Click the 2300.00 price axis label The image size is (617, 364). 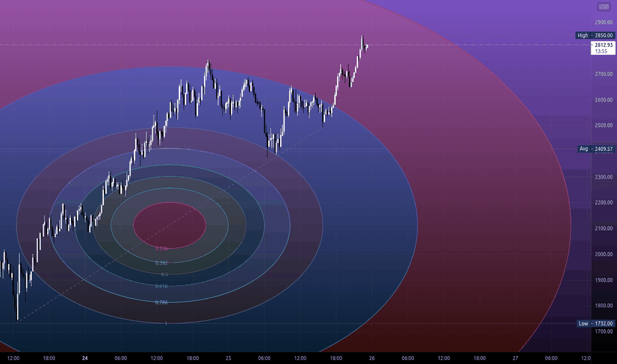[604, 177]
